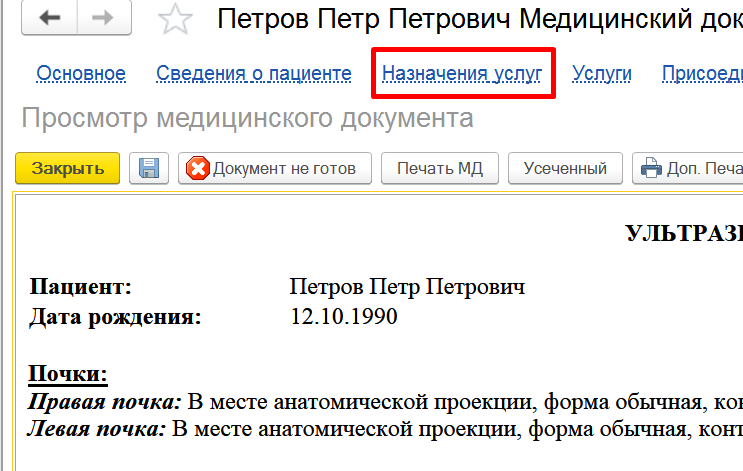Click the back navigation arrow
The image size is (743, 471).
tap(49, 20)
